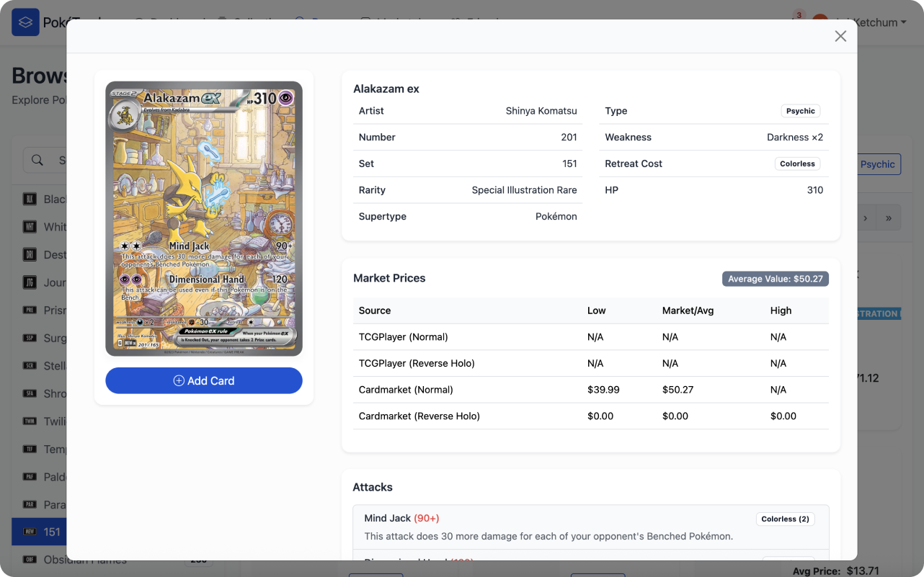Click the Attacks section heading
Screen dimensions: 924x577
(x=373, y=487)
